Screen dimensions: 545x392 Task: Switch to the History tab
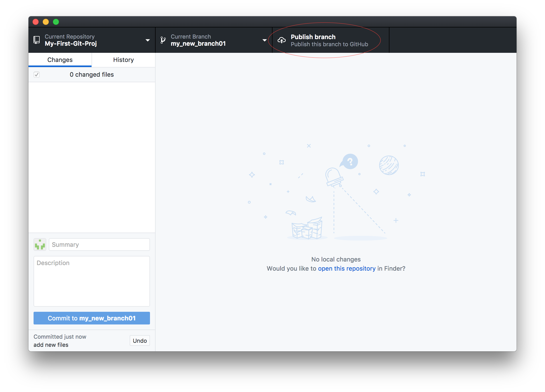coord(123,60)
